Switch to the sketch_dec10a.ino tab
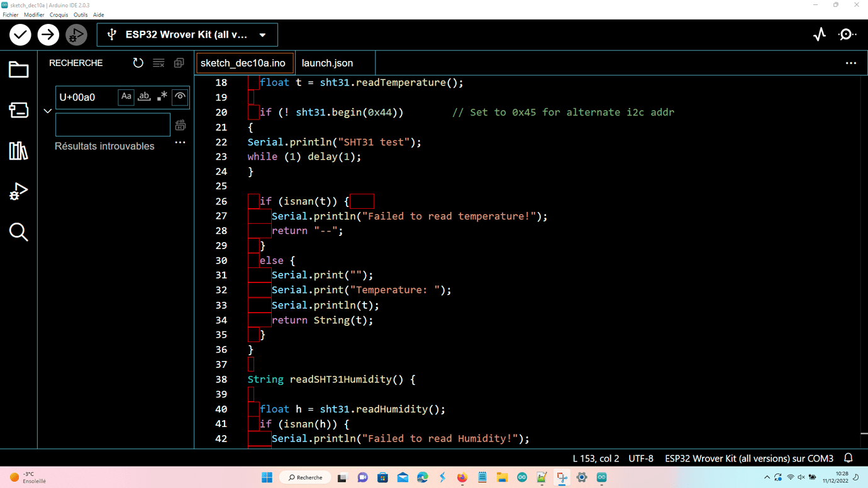The image size is (868, 488). coord(245,63)
